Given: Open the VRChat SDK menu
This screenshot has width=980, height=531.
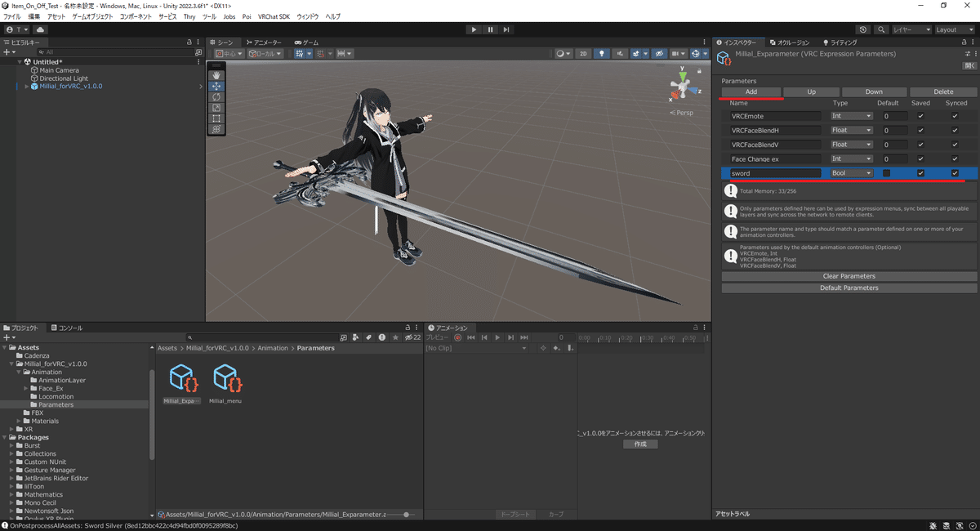Looking at the screenshot, I should pos(274,16).
